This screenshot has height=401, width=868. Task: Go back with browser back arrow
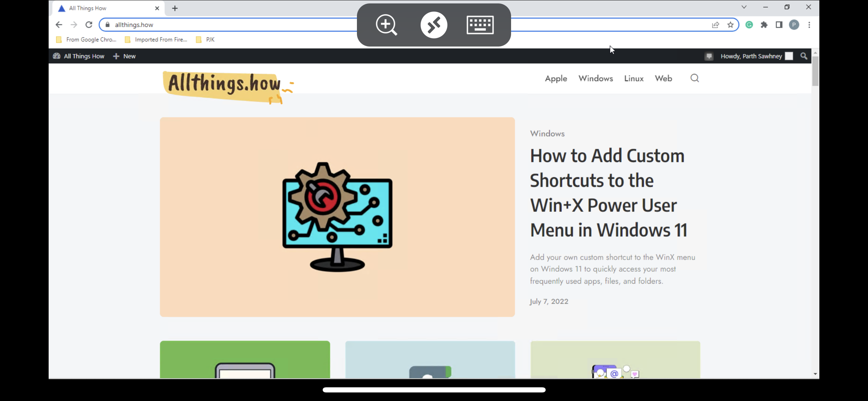coord(59,25)
